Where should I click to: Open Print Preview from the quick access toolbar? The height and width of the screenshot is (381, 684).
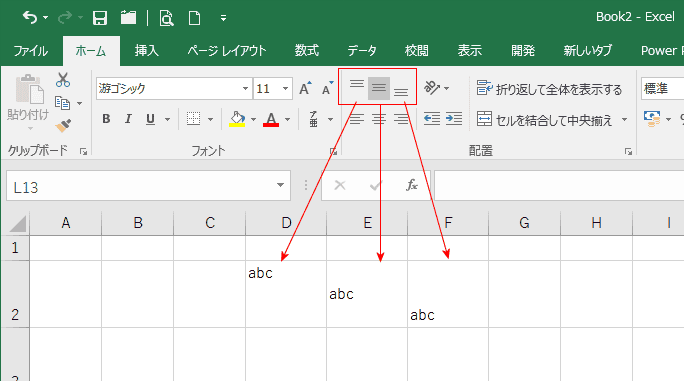tap(166, 18)
